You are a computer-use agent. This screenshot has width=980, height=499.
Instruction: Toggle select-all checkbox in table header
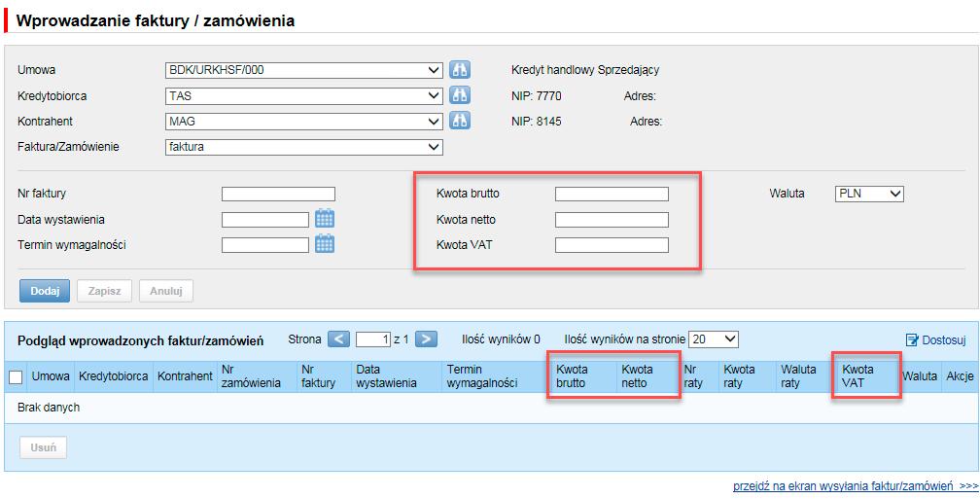(x=16, y=377)
